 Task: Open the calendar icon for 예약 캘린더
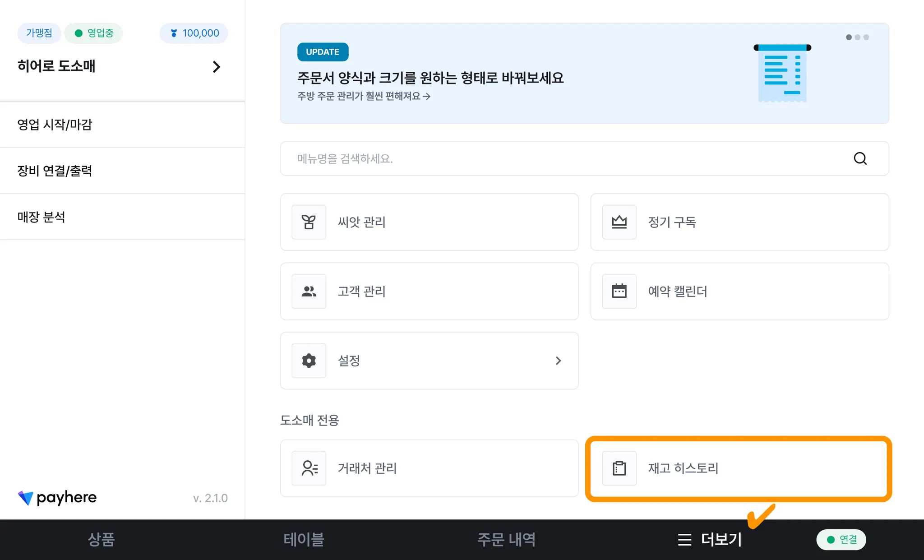point(619,292)
